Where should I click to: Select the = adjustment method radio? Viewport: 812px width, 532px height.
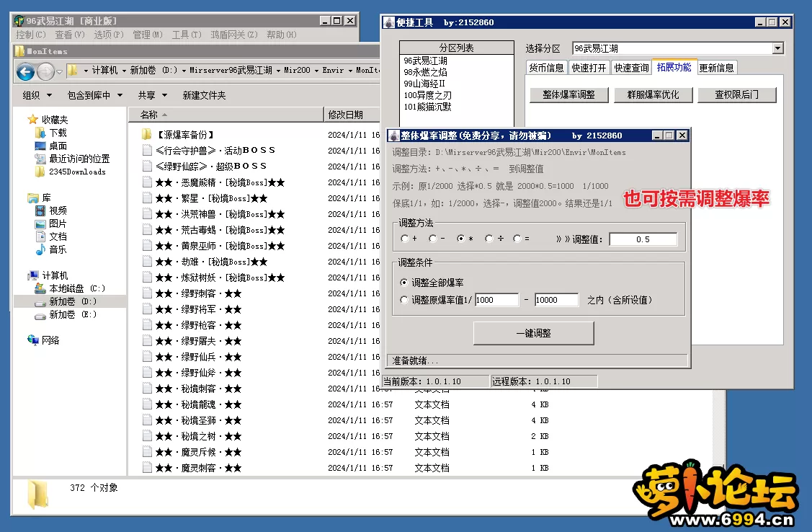pyautogui.click(x=517, y=239)
